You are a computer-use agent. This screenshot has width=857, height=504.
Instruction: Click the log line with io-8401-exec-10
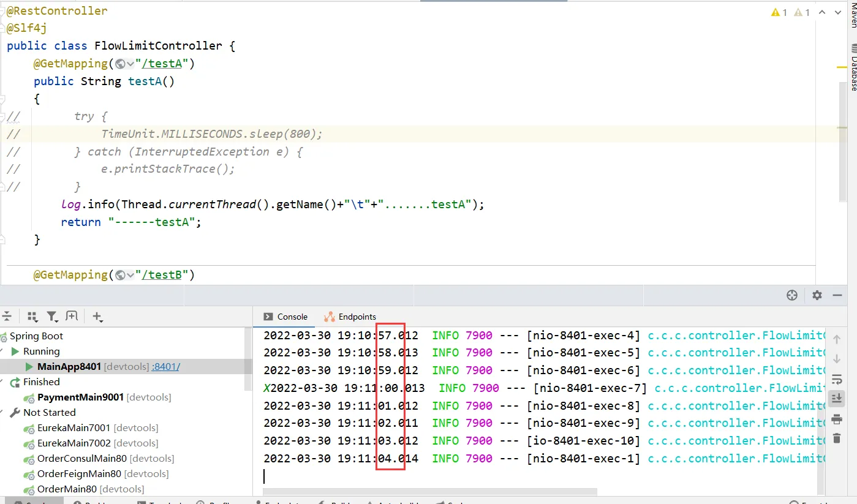point(544,441)
